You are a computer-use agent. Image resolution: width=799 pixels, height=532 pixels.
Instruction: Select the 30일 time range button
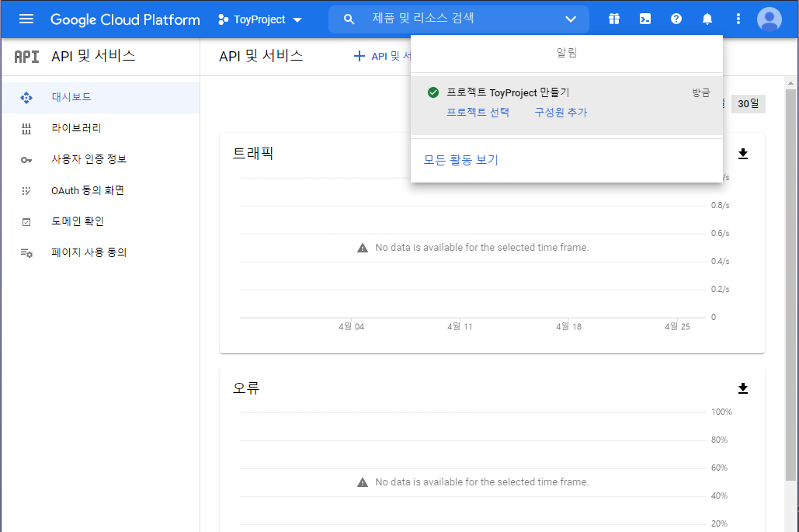point(748,104)
